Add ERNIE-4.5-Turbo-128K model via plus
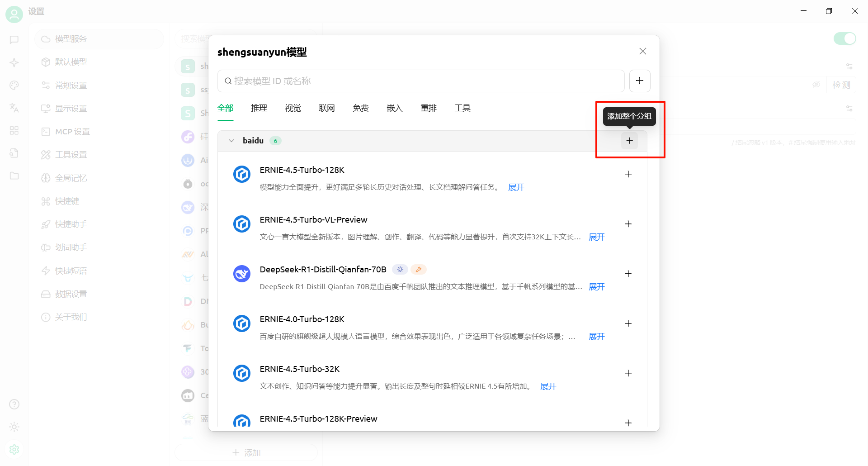Image resolution: width=868 pixels, height=466 pixels. point(628,174)
